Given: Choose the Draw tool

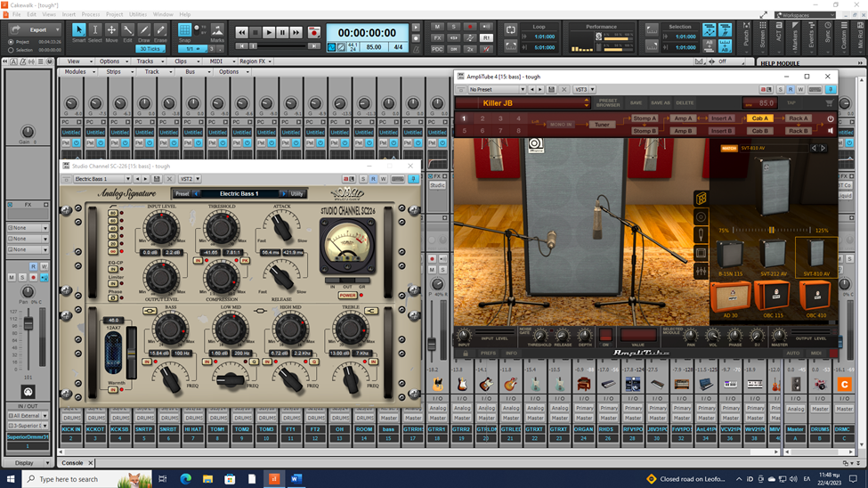Looking at the screenshot, I should [144, 33].
